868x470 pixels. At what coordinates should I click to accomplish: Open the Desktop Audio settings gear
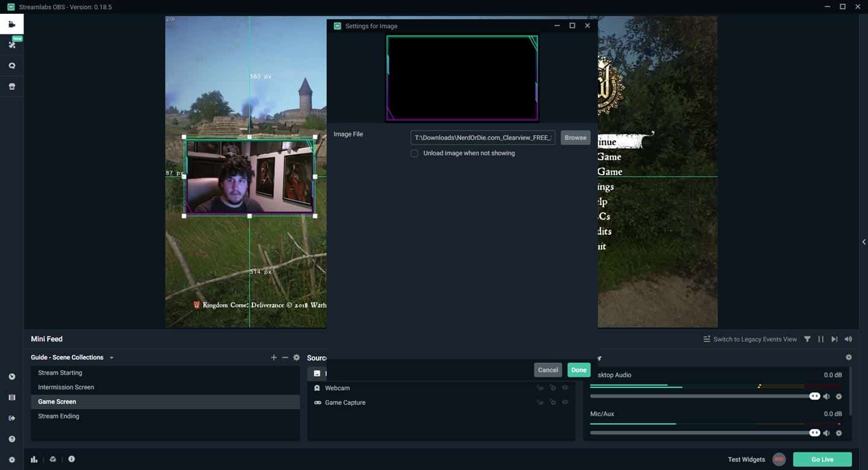(838, 396)
